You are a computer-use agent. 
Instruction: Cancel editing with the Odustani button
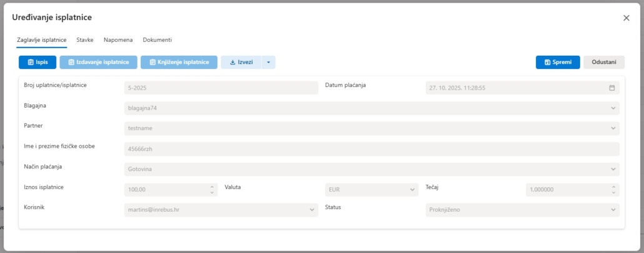click(603, 63)
